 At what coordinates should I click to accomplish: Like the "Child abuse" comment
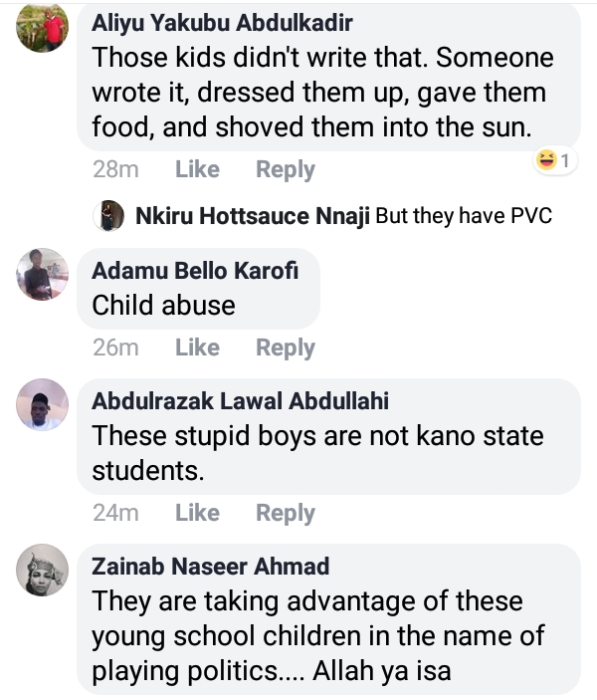197,348
